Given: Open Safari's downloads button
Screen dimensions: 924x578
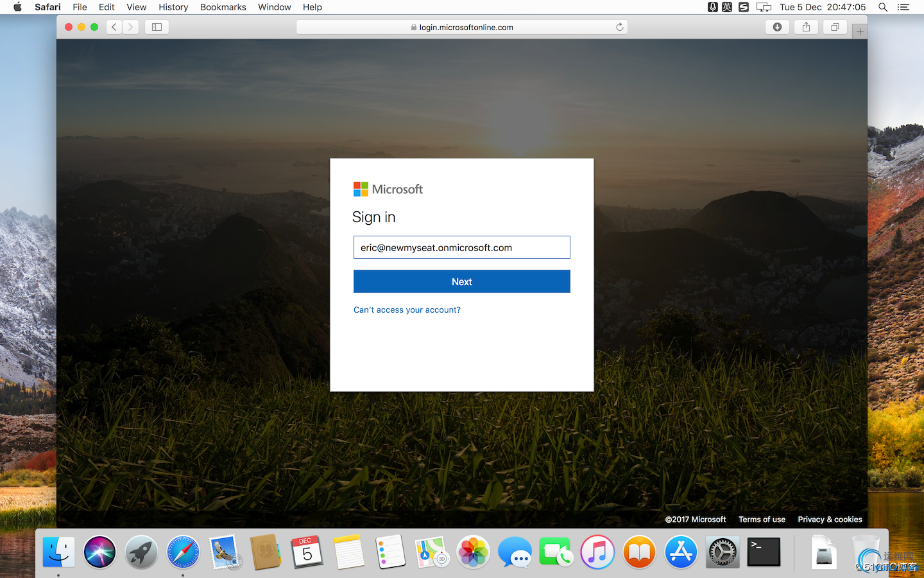Looking at the screenshot, I should [x=777, y=27].
